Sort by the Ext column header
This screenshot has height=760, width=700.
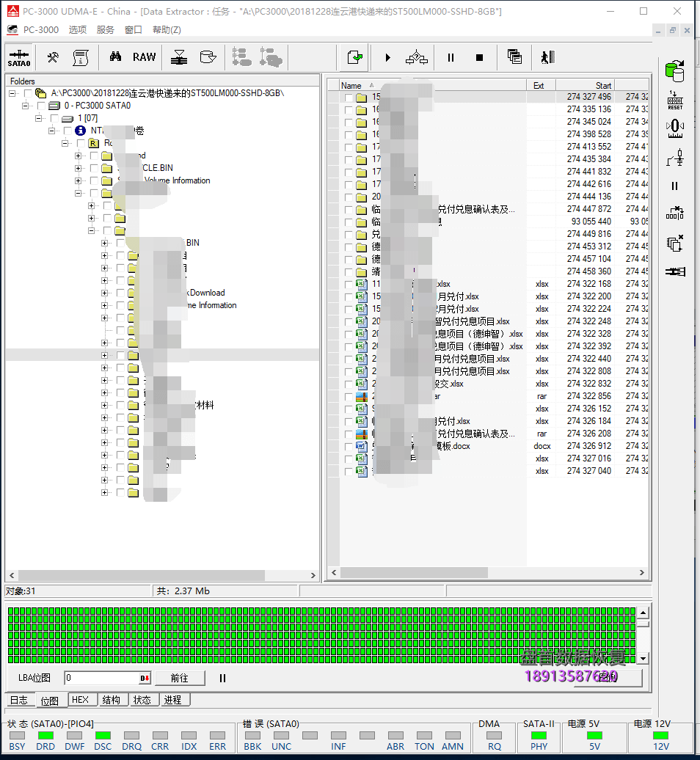coord(541,85)
